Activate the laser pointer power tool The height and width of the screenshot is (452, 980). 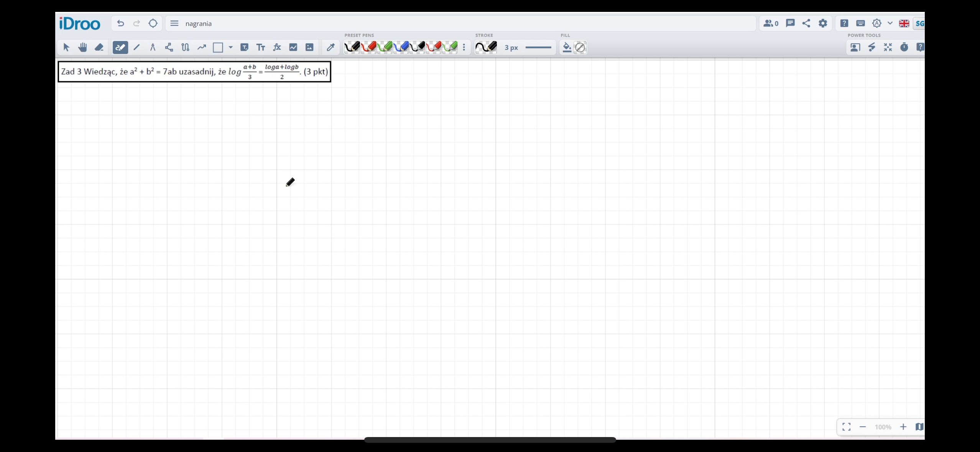(871, 47)
